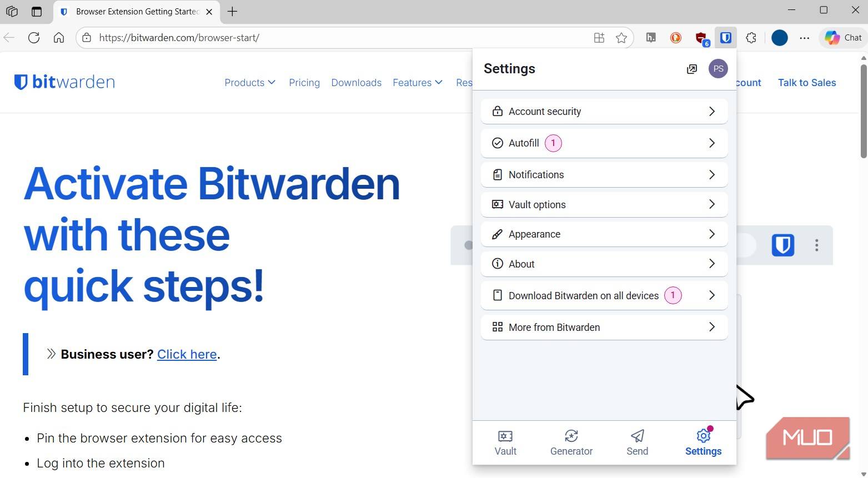The width and height of the screenshot is (868, 478).
Task: Go to Vault options
Action: 604,205
